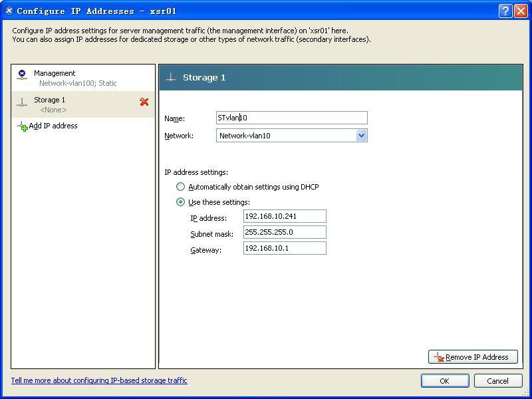
Task: Open the Network dropdown
Action: [361, 136]
